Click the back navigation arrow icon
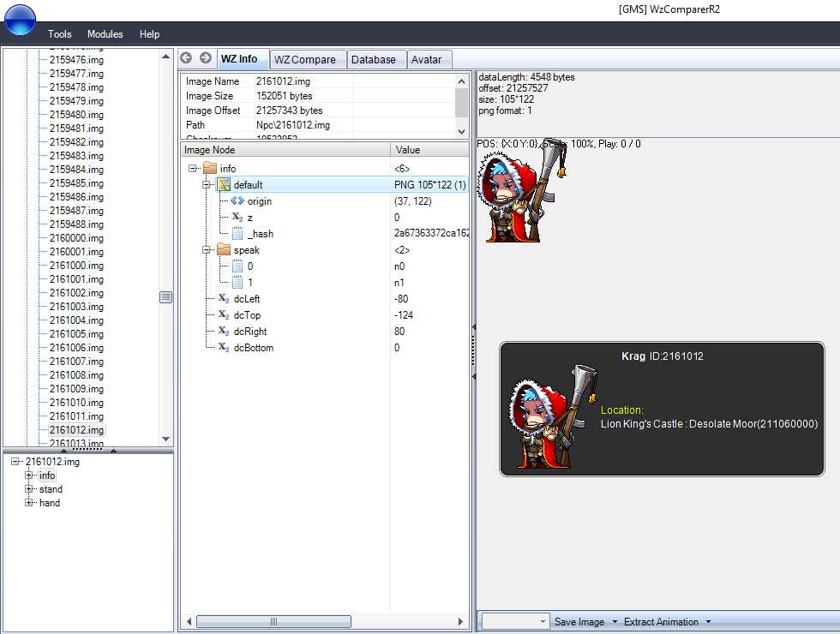The height and width of the screenshot is (634, 840). pos(186,58)
